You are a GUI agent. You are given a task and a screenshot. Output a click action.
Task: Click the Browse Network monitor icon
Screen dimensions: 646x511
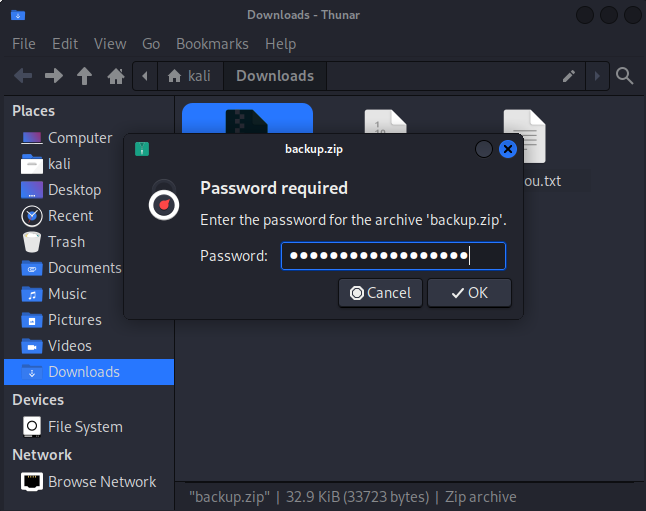[32, 482]
